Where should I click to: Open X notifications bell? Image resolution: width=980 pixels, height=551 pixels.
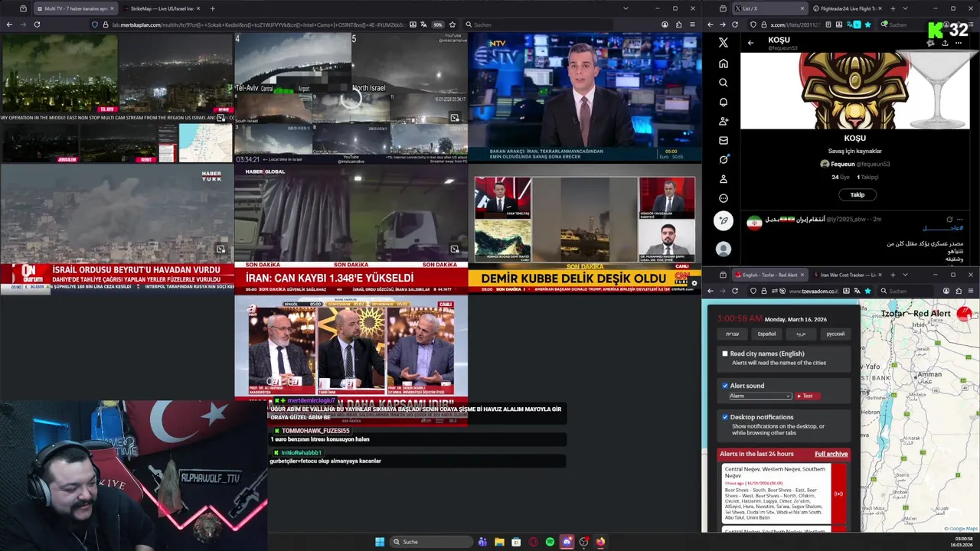[723, 102]
